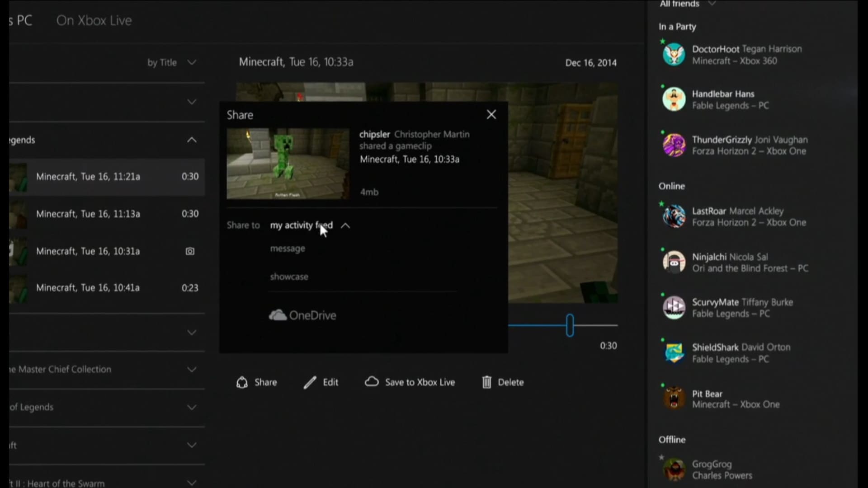Click the Delete button label

point(511,382)
